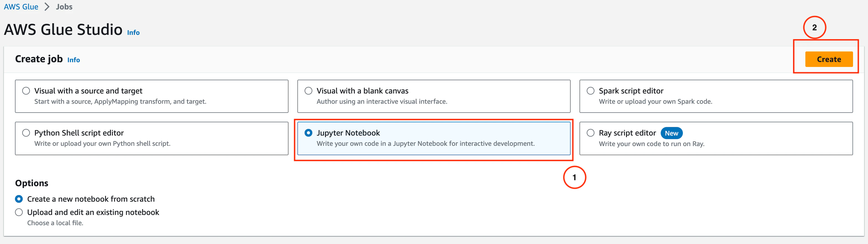Select the Jupyter Notebook radio button
Screen dimensions: 868x244
308,133
